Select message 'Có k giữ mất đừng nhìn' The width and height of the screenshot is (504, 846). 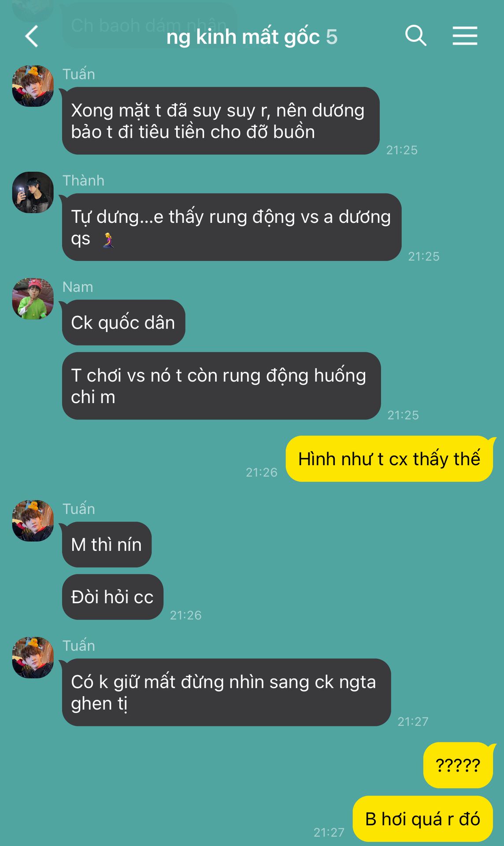pos(226,693)
